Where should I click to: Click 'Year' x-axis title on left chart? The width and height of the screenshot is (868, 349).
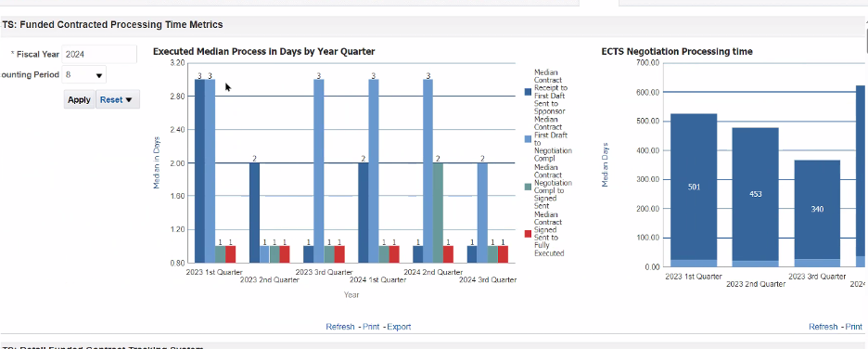(x=351, y=295)
